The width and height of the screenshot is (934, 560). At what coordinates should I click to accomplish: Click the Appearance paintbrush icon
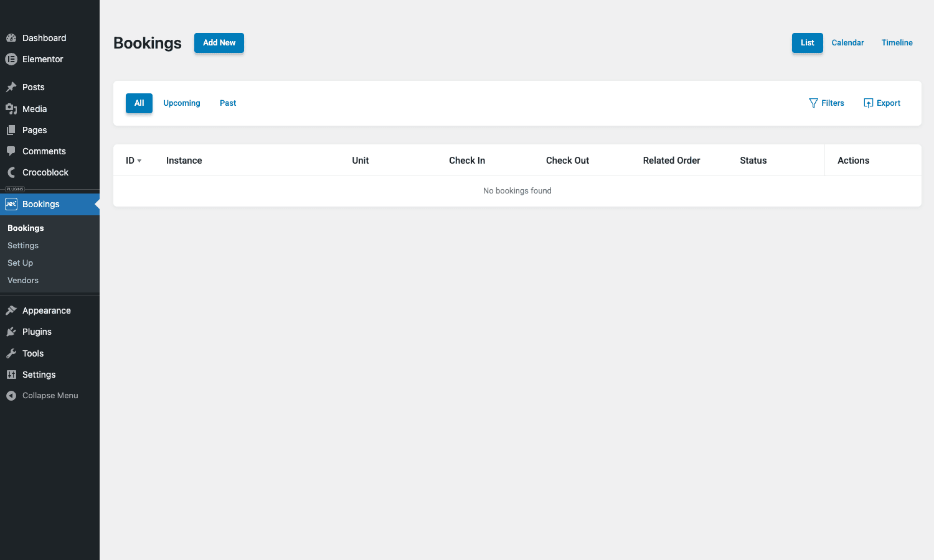(11, 310)
